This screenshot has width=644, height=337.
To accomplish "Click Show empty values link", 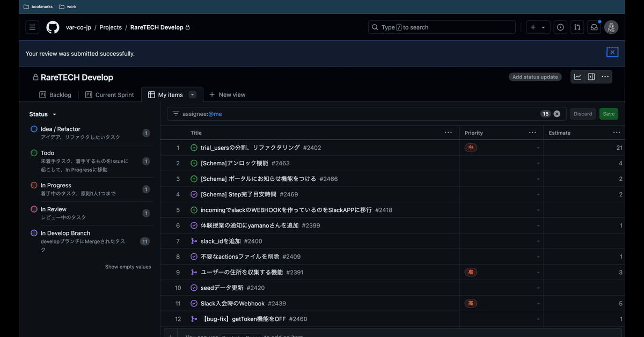I will click(128, 267).
